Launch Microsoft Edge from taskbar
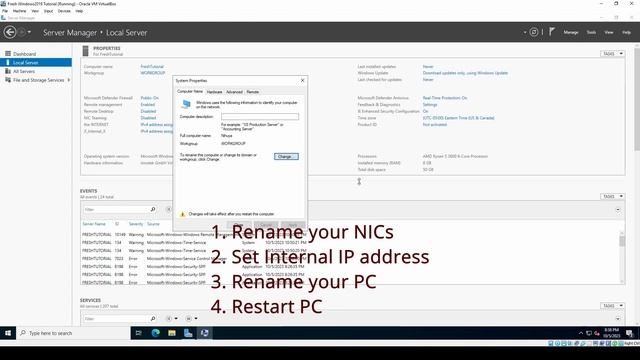 click(155, 333)
